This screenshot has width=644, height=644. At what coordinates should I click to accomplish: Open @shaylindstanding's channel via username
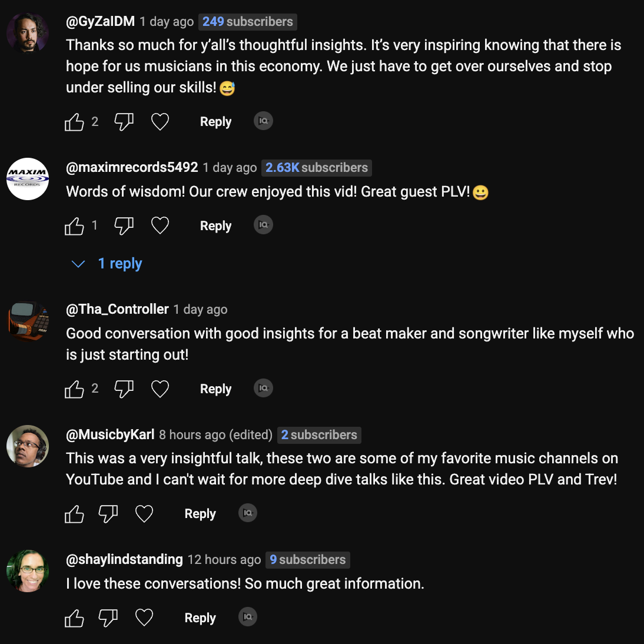(124, 560)
